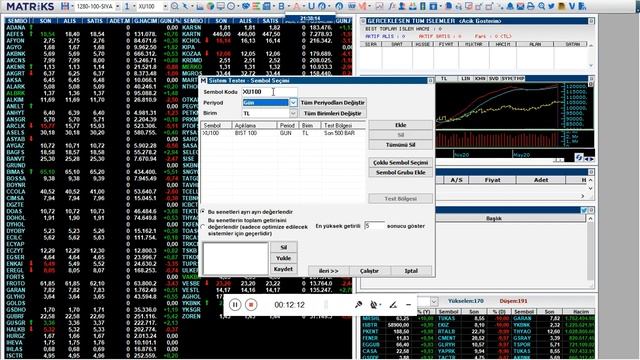640x360 pixels.
Task: Click Tüm Birimleri Değiştir button
Action: click(x=333, y=113)
